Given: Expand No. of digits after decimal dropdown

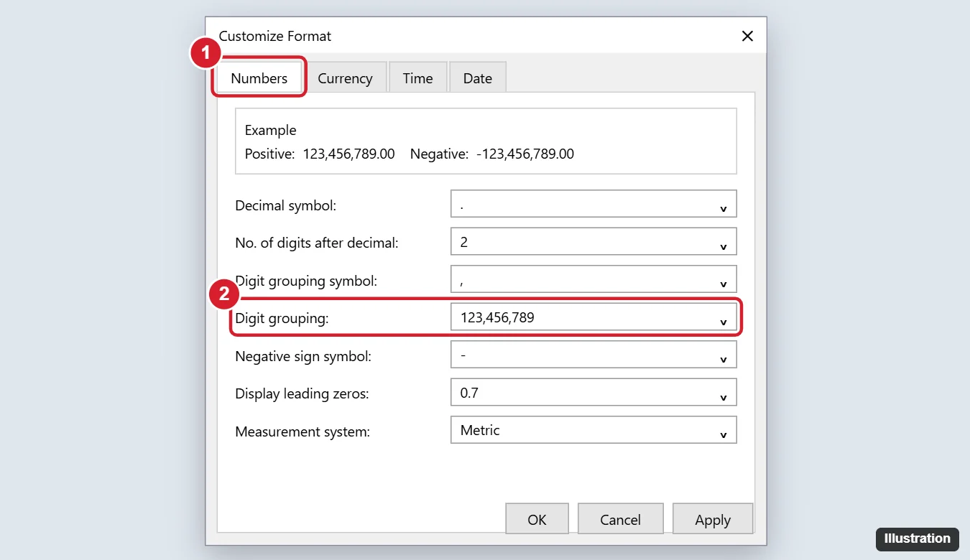Looking at the screenshot, I should pos(593,241).
